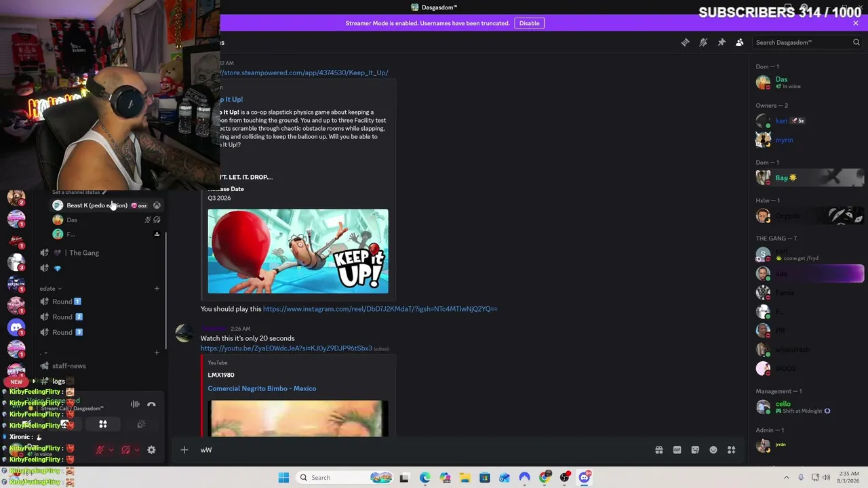Create a channel in category above staff-news
The height and width of the screenshot is (488, 868).
point(157,352)
